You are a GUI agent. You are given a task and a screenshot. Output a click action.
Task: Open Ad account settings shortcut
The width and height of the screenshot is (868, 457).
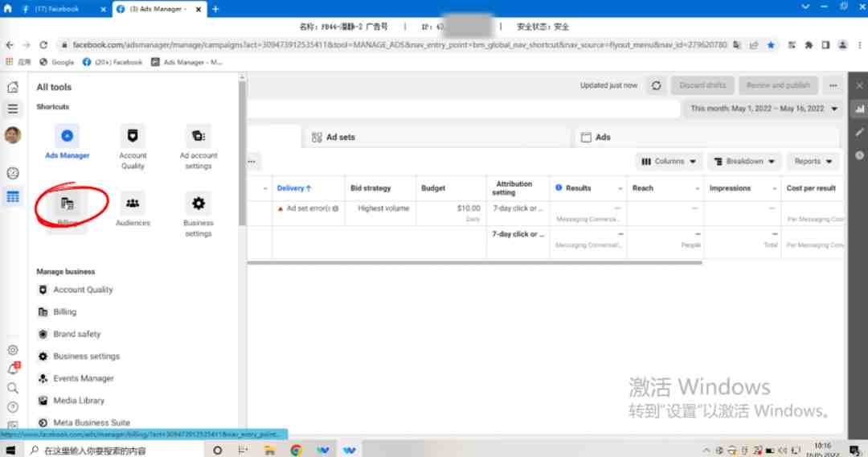(x=199, y=136)
